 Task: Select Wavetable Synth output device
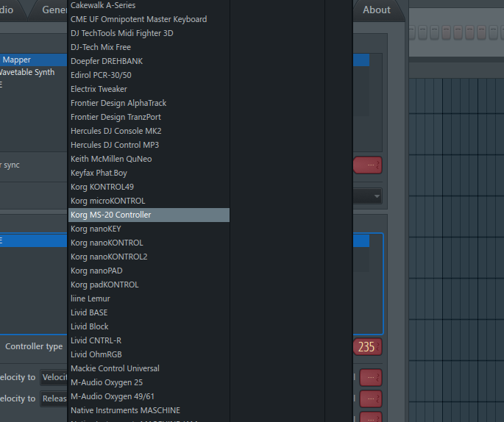[x=33, y=73]
